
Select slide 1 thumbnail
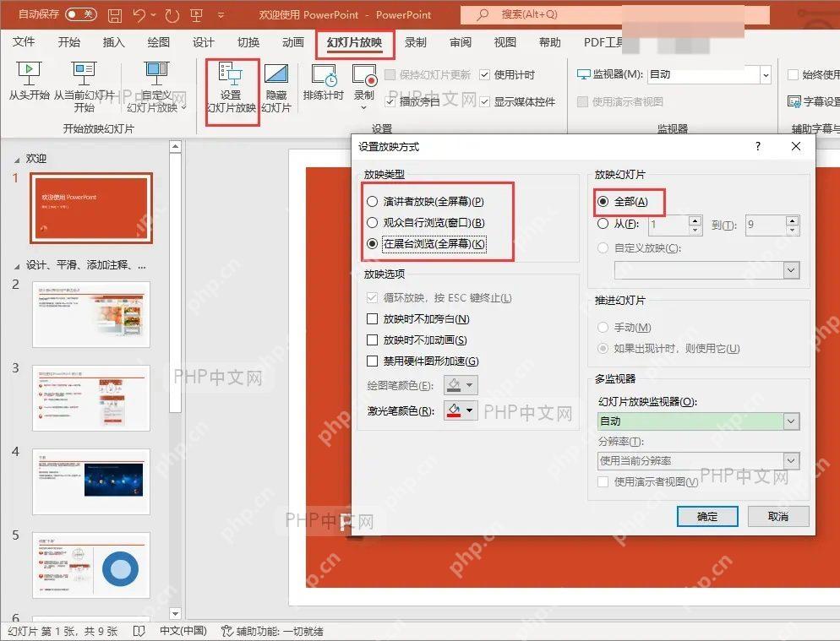91,208
